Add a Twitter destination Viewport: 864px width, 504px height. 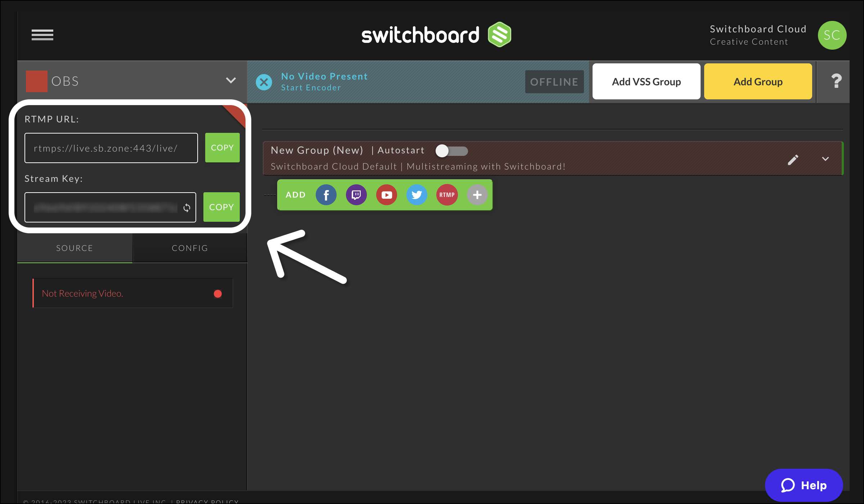tap(417, 195)
